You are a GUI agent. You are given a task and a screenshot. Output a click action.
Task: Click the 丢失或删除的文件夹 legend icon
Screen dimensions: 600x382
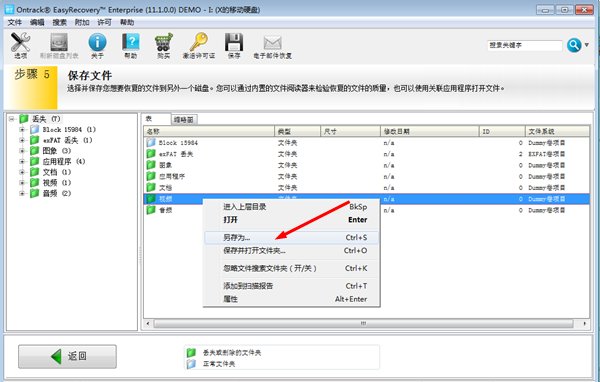pyautogui.click(x=191, y=353)
